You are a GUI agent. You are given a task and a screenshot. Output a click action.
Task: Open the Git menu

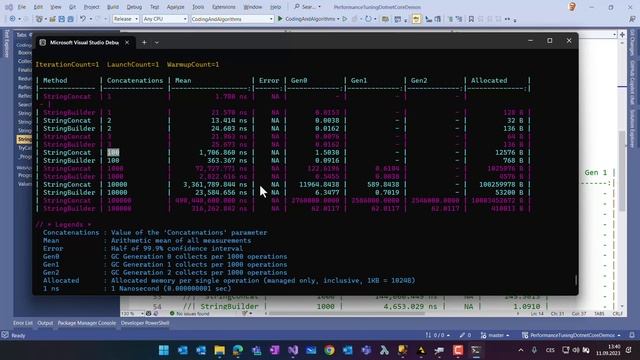tap(72, 7)
